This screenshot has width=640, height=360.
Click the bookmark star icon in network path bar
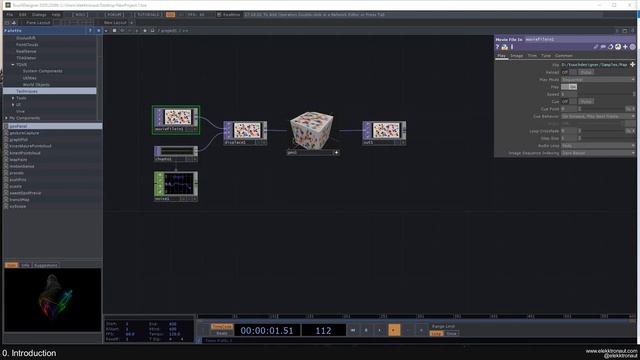144,31
